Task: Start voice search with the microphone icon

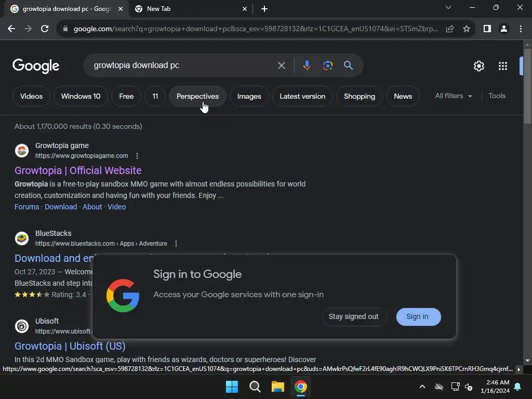Action: (x=307, y=65)
